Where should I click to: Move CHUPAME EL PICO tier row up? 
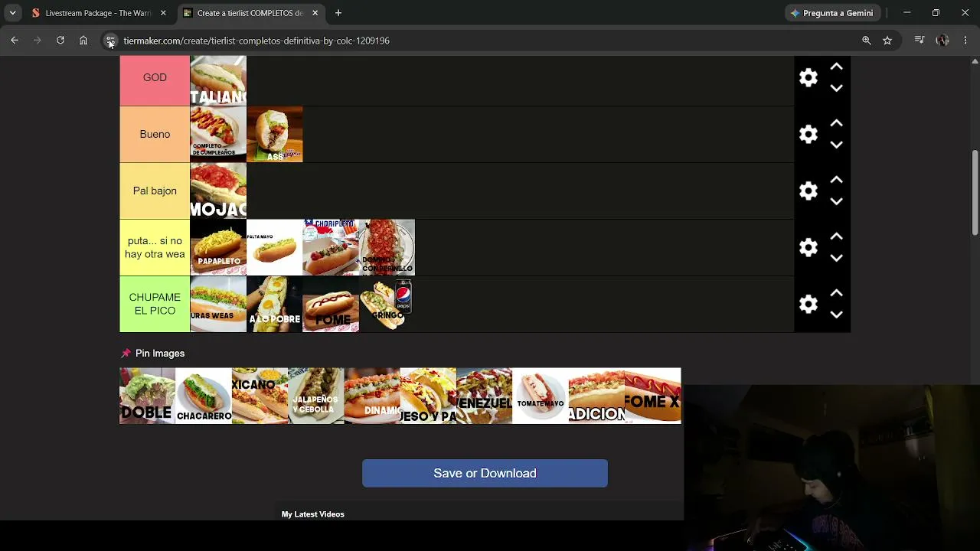tap(836, 293)
